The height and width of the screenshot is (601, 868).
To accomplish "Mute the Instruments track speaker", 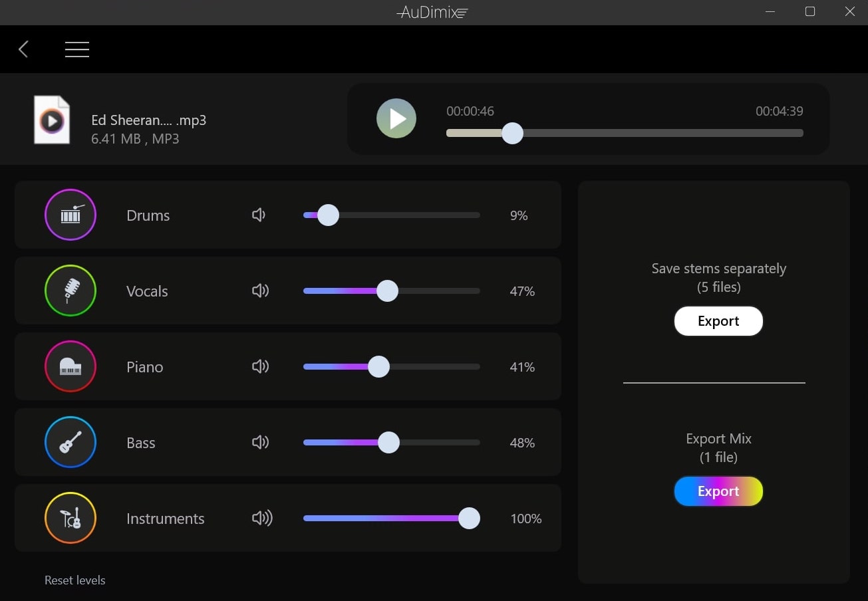I will (x=262, y=518).
